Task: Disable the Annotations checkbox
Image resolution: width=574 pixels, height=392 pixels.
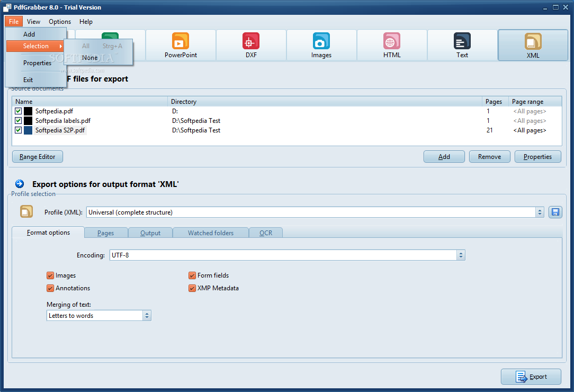Action: 50,288
